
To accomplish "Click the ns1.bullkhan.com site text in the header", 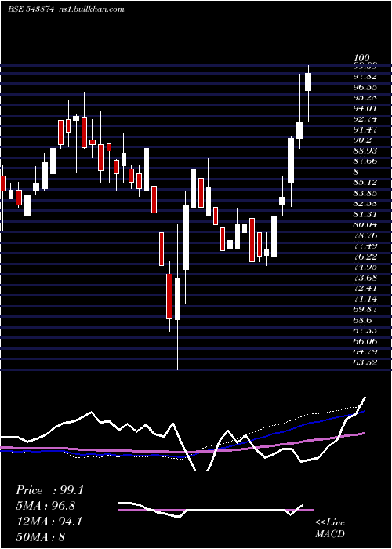I will 92,9.
